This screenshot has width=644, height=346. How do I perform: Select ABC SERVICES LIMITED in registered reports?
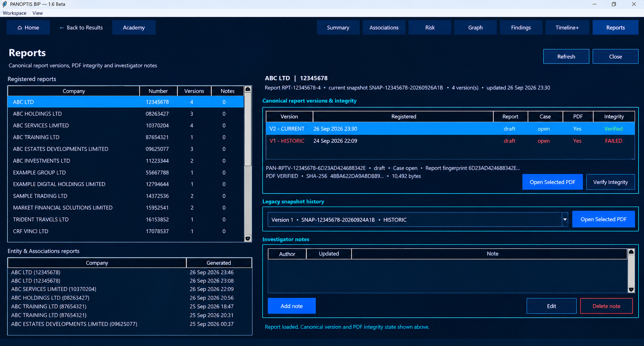point(126,125)
